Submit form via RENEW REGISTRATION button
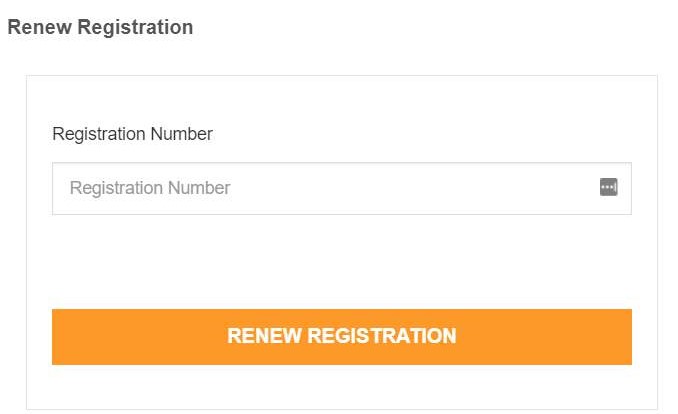The width and height of the screenshot is (678, 414). 342,337
